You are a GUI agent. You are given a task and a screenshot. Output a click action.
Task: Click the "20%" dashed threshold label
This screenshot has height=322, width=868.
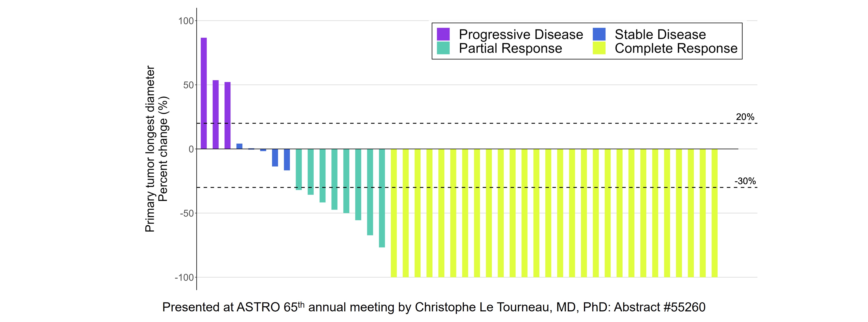coord(745,117)
